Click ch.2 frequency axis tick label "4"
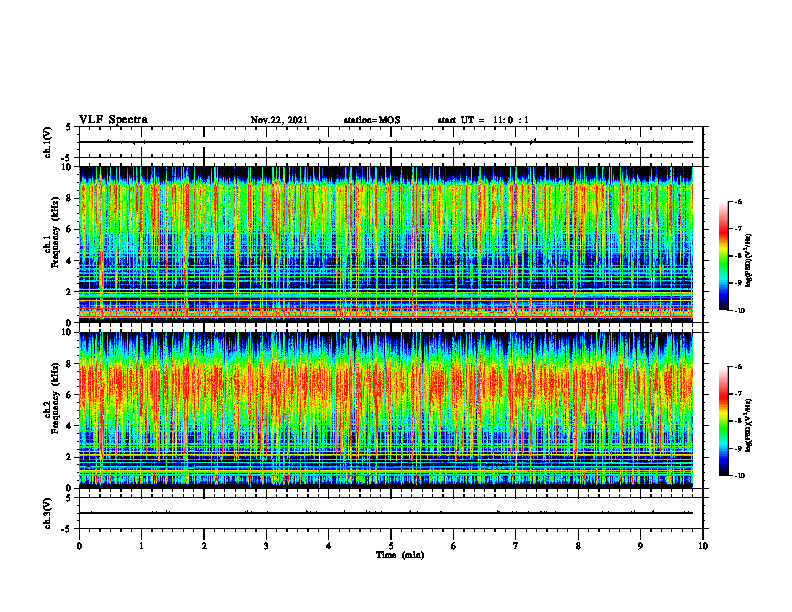792x612 pixels. (x=70, y=426)
